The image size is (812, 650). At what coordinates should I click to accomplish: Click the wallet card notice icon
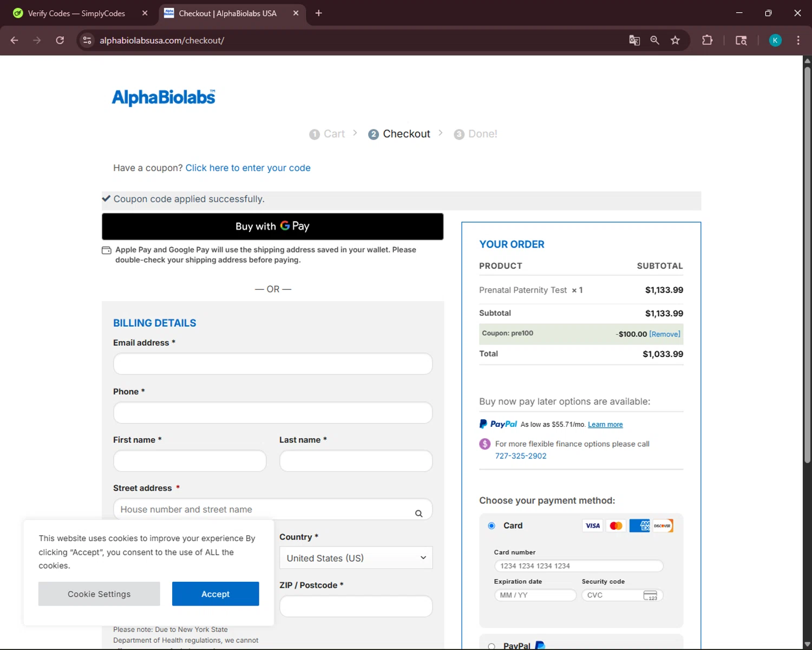[x=107, y=250]
